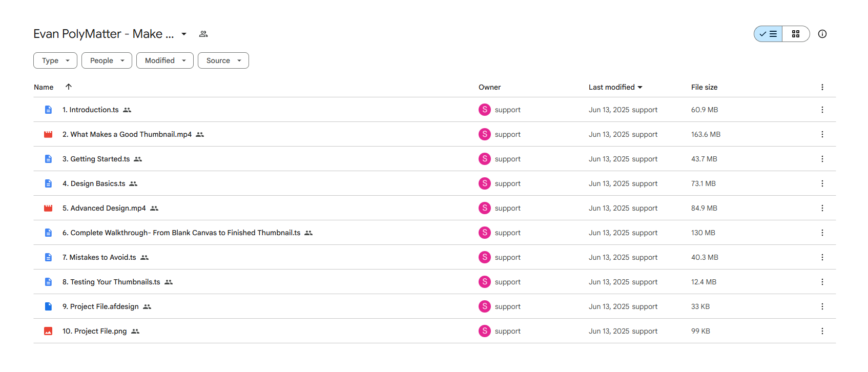Open more actions for 7. Mistakes to Avoid.ts

(x=822, y=257)
